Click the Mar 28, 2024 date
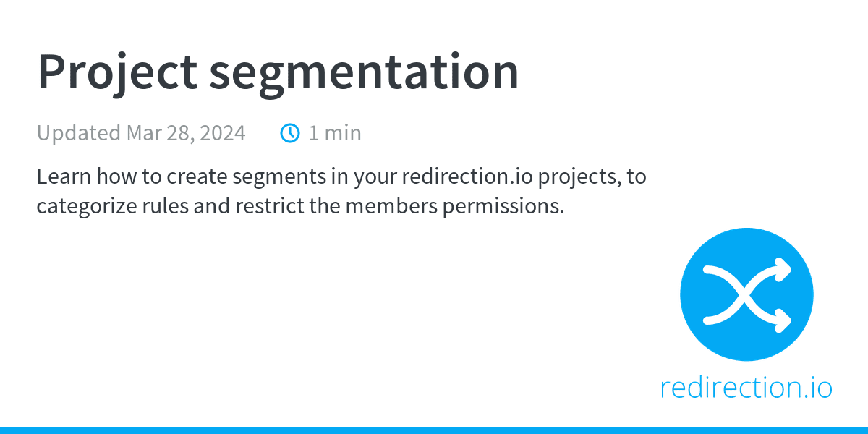 pos(186,133)
